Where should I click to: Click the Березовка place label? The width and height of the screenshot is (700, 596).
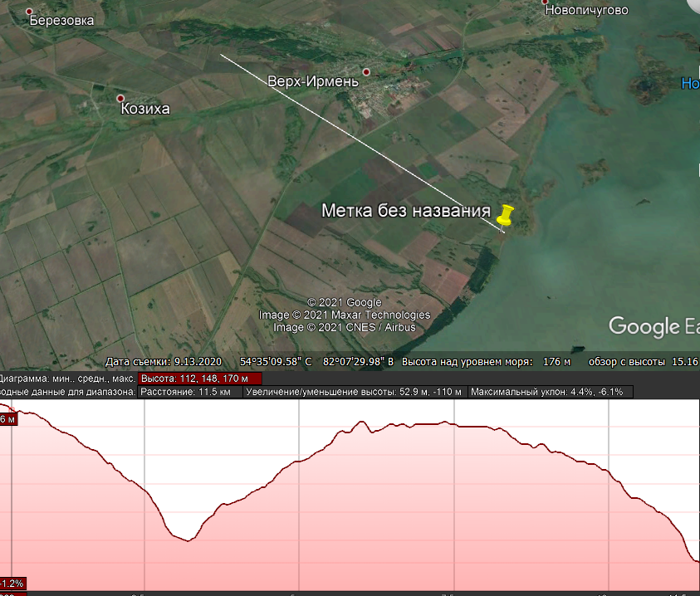(x=61, y=22)
